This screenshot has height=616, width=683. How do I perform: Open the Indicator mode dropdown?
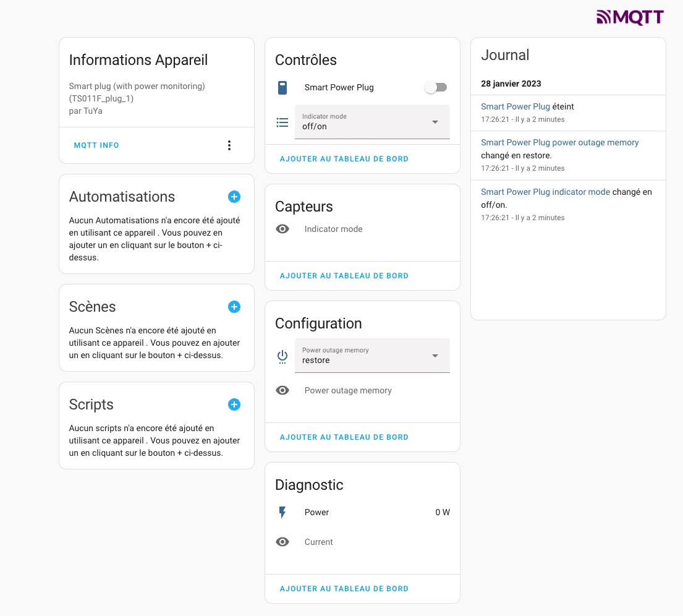(x=373, y=122)
